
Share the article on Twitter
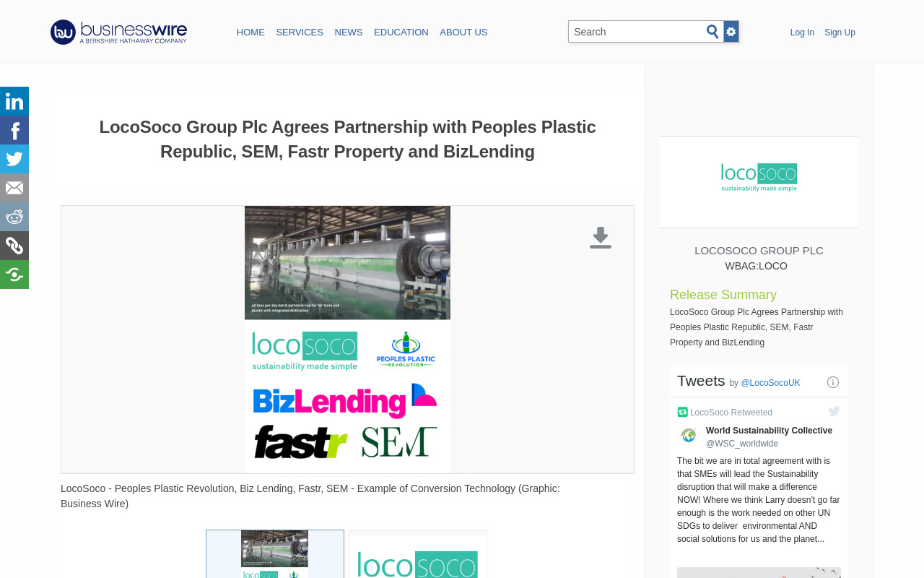tap(14, 159)
